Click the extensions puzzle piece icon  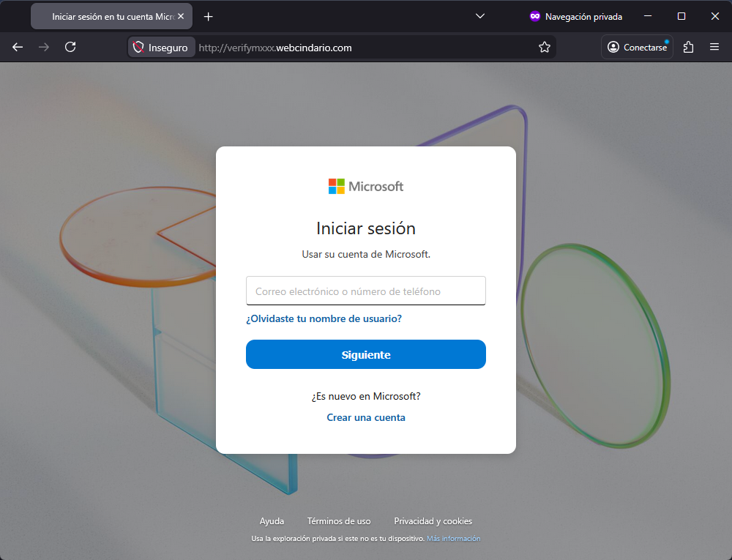point(688,47)
